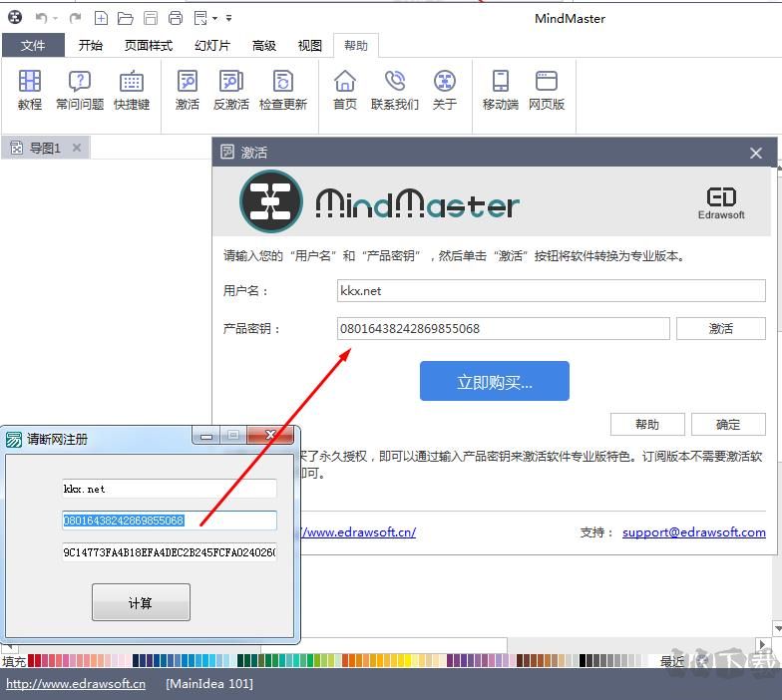Open the customize quick access dropdown

229,18
